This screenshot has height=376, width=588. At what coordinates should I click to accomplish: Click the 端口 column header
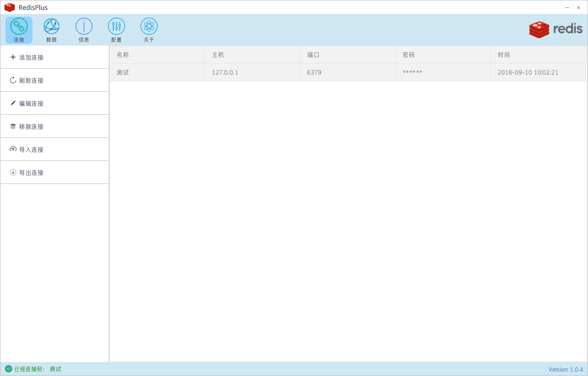[x=348, y=55]
